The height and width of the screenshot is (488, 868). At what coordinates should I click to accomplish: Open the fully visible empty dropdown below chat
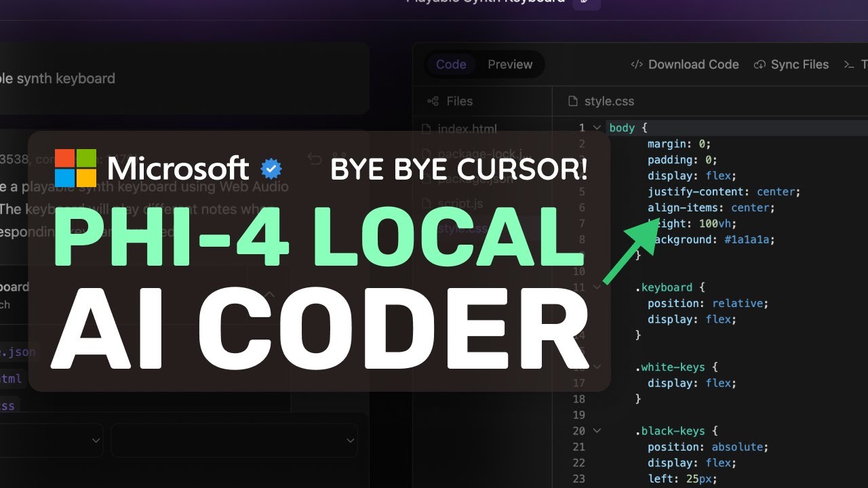click(x=235, y=441)
